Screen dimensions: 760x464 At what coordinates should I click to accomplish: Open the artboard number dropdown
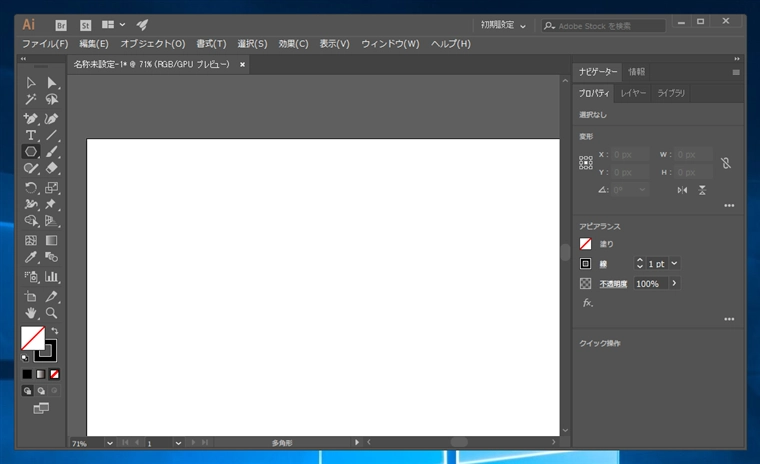point(178,443)
